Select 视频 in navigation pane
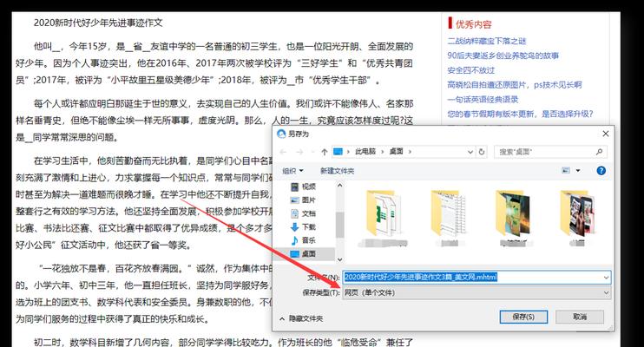644x347 pixels. (303, 187)
